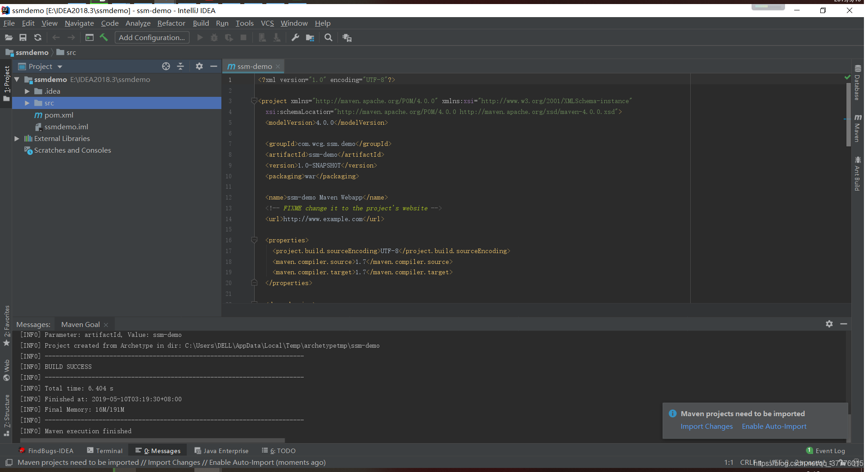The height and width of the screenshot is (472, 868).
Task: Click the Synchronize refresh icon
Action: [38, 38]
